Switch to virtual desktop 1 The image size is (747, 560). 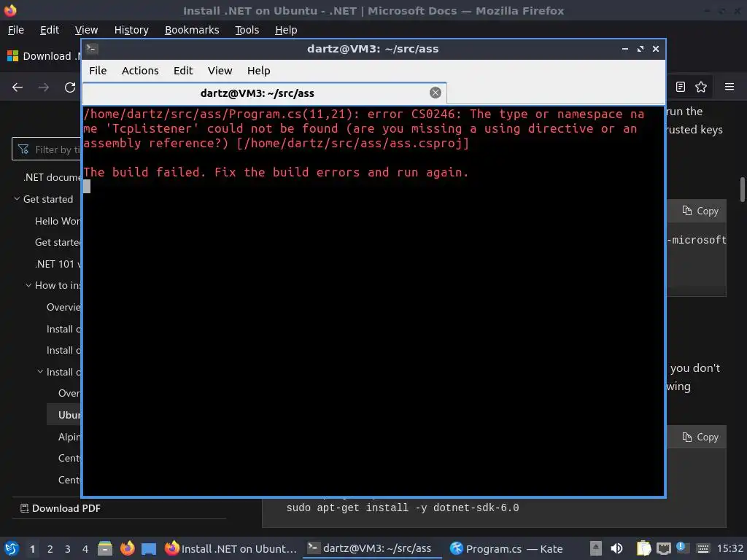click(32, 549)
